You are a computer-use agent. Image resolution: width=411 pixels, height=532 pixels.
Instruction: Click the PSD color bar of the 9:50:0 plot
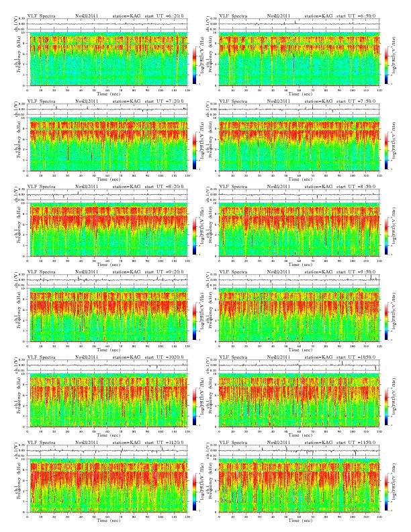[387, 321]
